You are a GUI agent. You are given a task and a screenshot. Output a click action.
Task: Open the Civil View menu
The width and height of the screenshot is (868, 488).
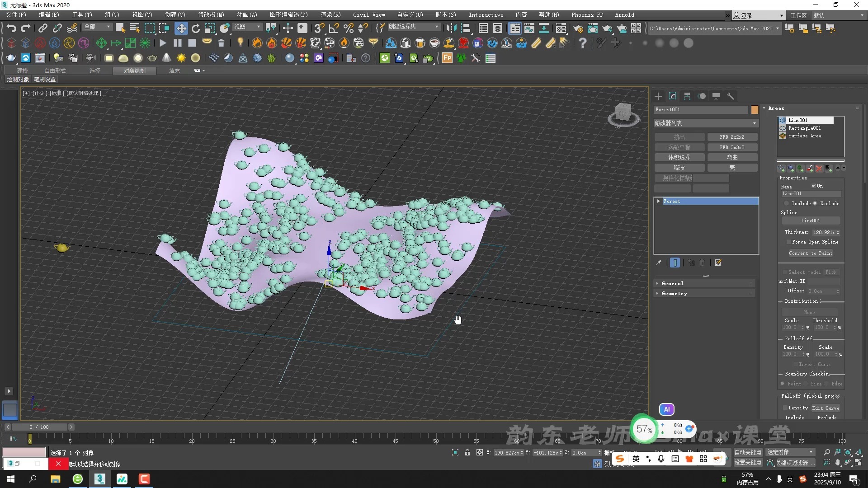click(369, 14)
